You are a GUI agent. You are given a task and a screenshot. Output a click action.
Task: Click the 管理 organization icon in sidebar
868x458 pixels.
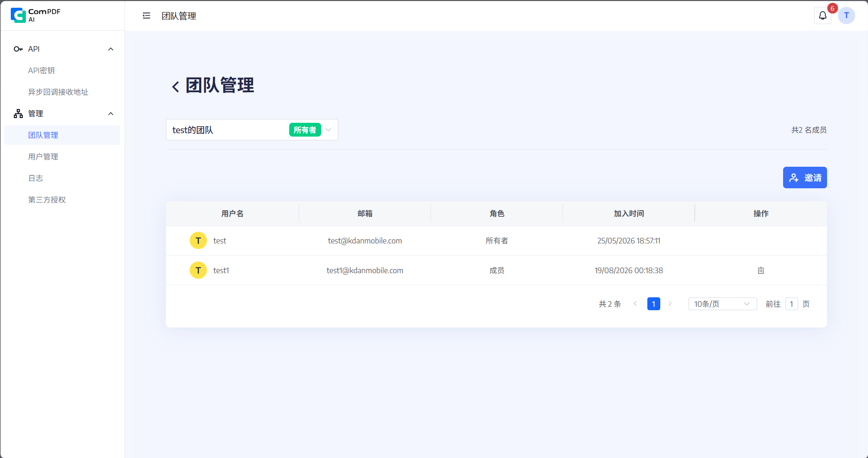tap(18, 114)
